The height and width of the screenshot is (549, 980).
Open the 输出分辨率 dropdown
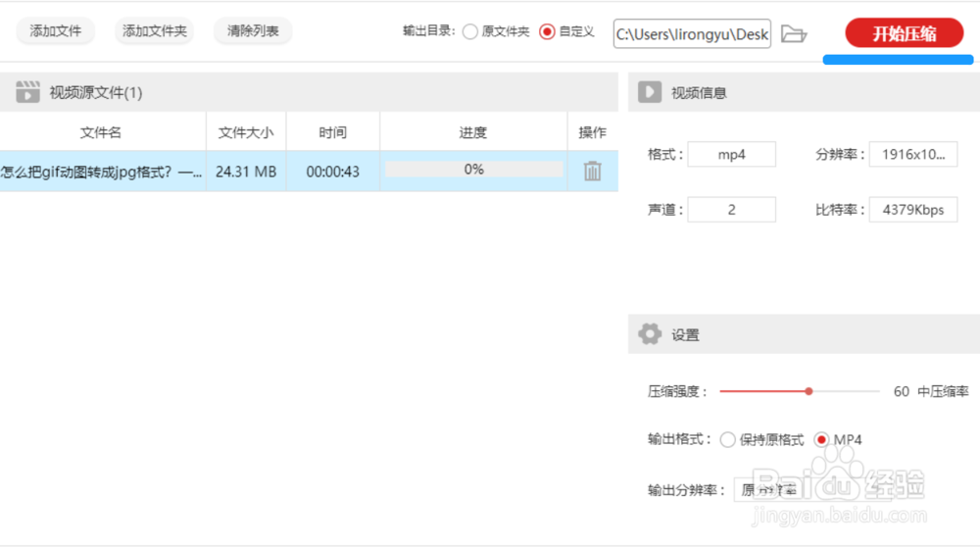point(812,489)
